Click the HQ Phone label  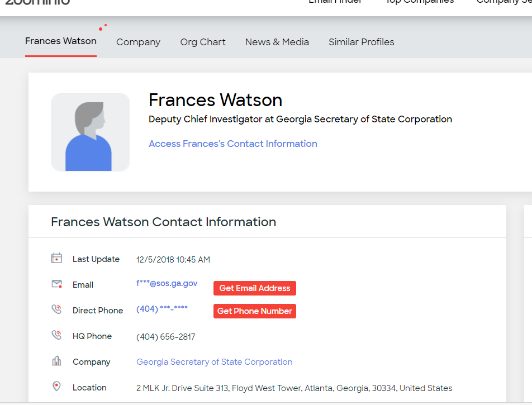(x=92, y=336)
